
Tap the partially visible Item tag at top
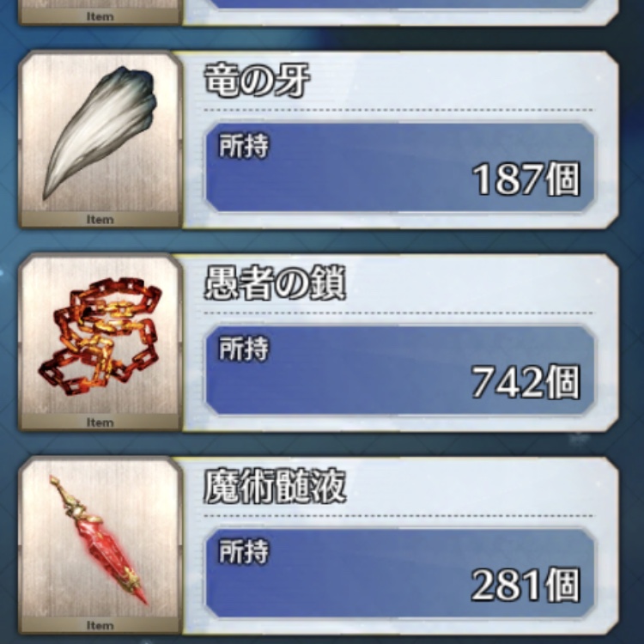[x=100, y=16]
